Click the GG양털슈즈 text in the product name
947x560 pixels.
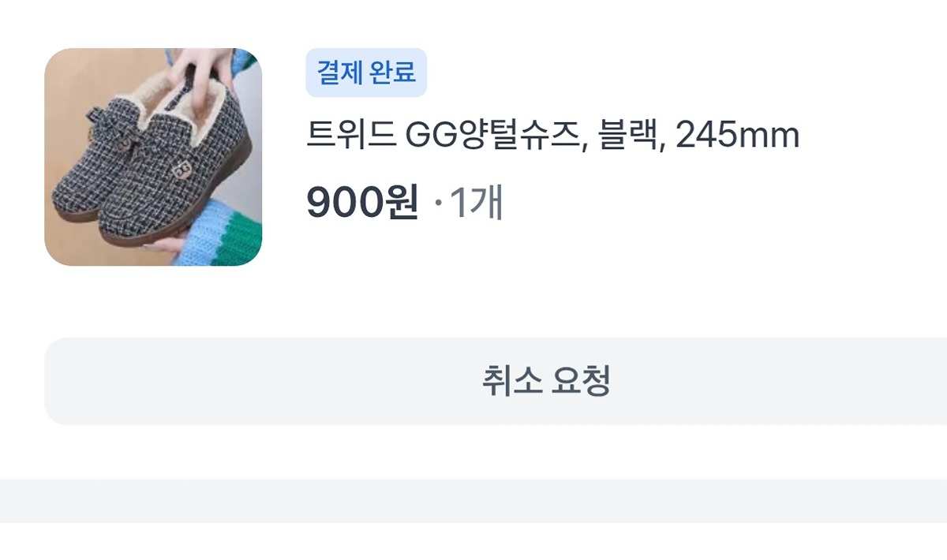click(493, 137)
